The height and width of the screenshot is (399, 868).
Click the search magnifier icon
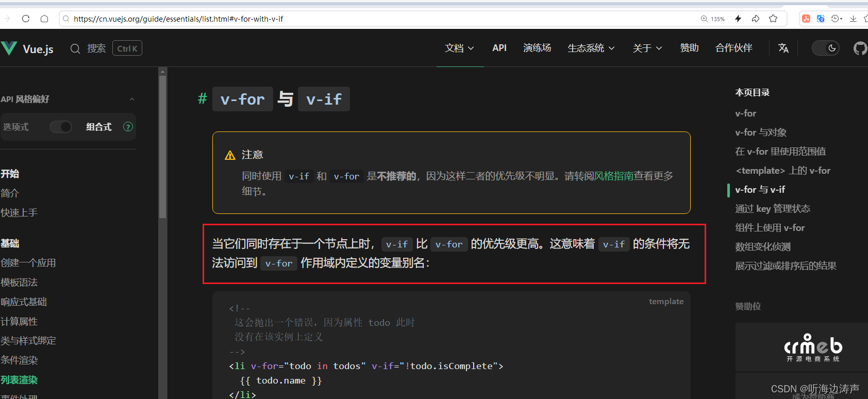click(x=75, y=48)
